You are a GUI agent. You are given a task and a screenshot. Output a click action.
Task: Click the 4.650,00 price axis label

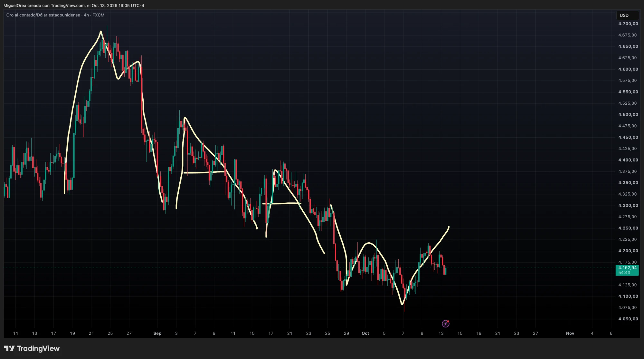click(628, 46)
